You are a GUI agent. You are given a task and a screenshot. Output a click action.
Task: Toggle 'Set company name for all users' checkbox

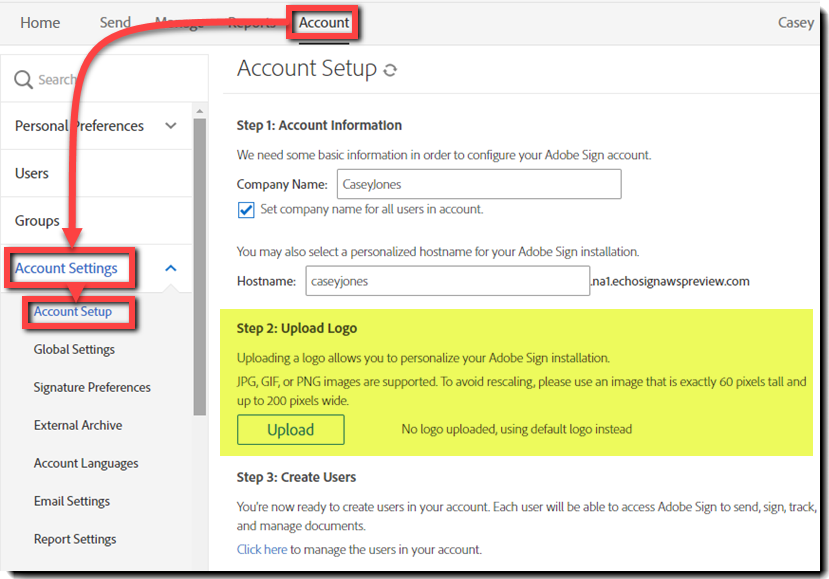[x=246, y=210]
